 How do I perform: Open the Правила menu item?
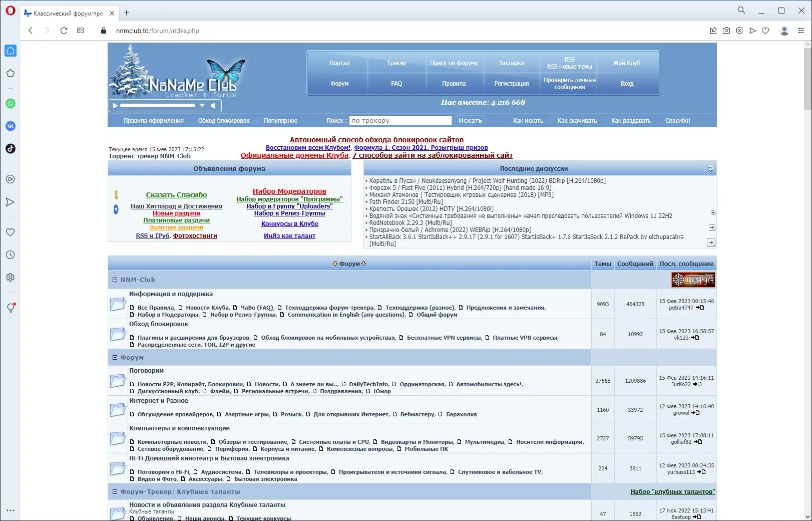(454, 84)
